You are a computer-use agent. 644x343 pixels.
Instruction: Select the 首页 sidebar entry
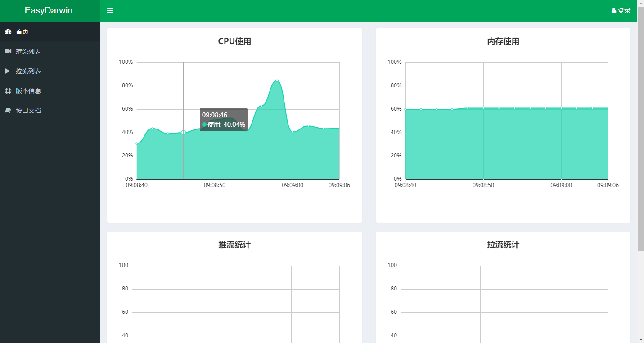(22, 31)
